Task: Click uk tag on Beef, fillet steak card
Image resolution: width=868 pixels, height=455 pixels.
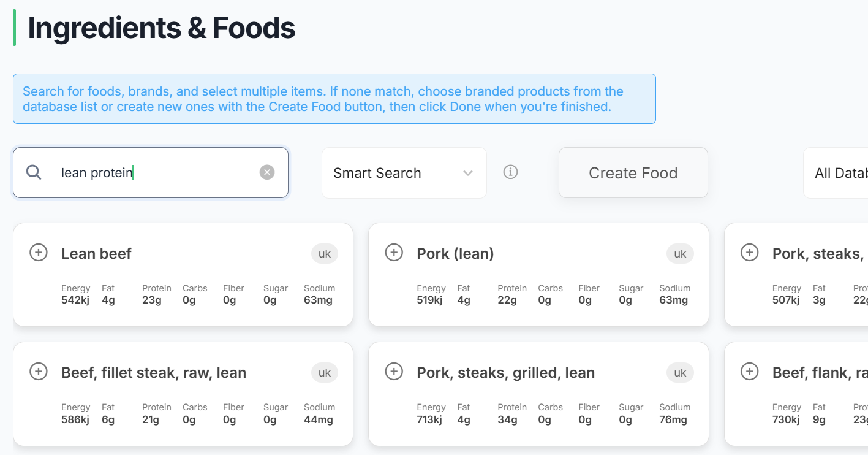Action: coord(325,373)
